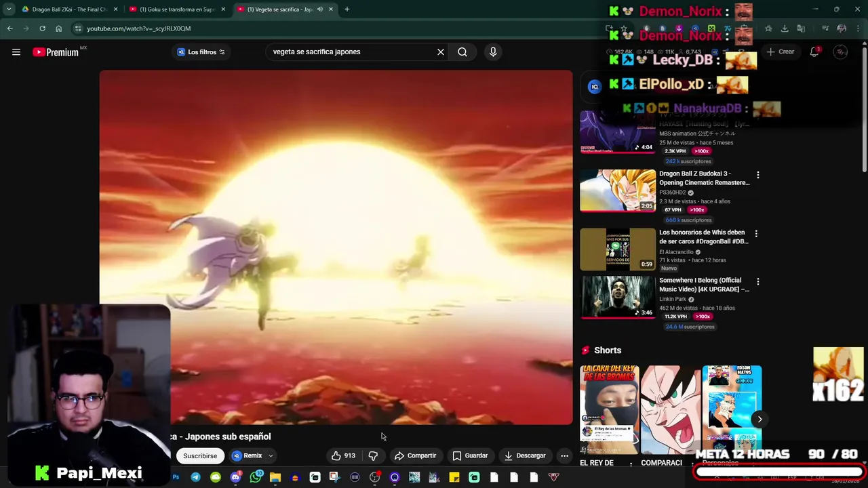This screenshot has height=488, width=868.
Task: Open Somewhere I Belong title link
Action: tap(704, 285)
